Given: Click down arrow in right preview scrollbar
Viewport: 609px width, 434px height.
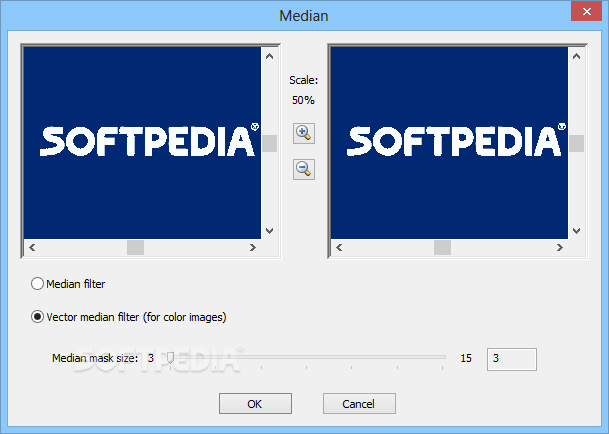Looking at the screenshot, I should point(576,230).
